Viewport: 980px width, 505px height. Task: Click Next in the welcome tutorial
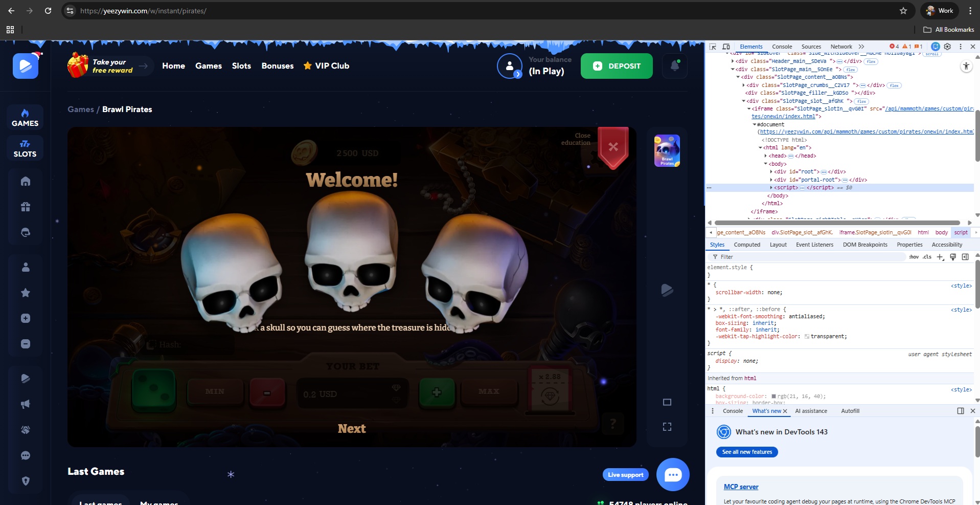coord(352,429)
